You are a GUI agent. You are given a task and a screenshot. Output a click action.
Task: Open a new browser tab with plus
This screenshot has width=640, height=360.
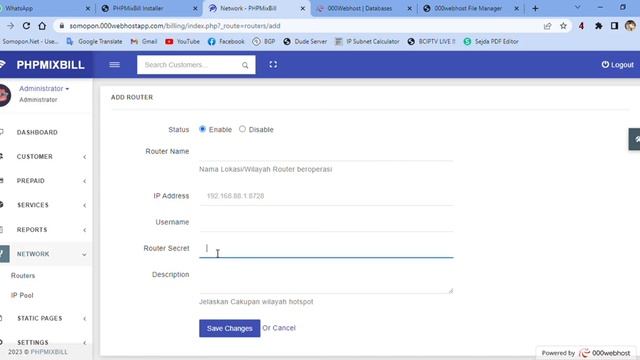coord(535,8)
